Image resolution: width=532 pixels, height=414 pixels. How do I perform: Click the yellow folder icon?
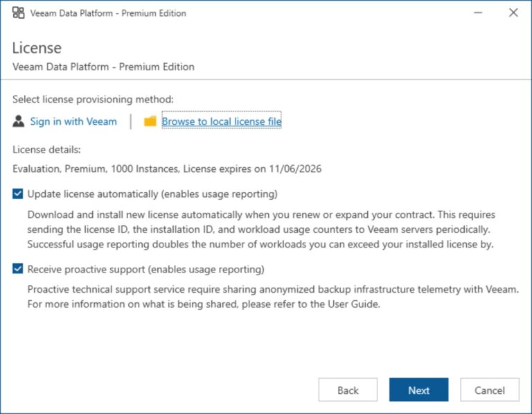tap(150, 121)
